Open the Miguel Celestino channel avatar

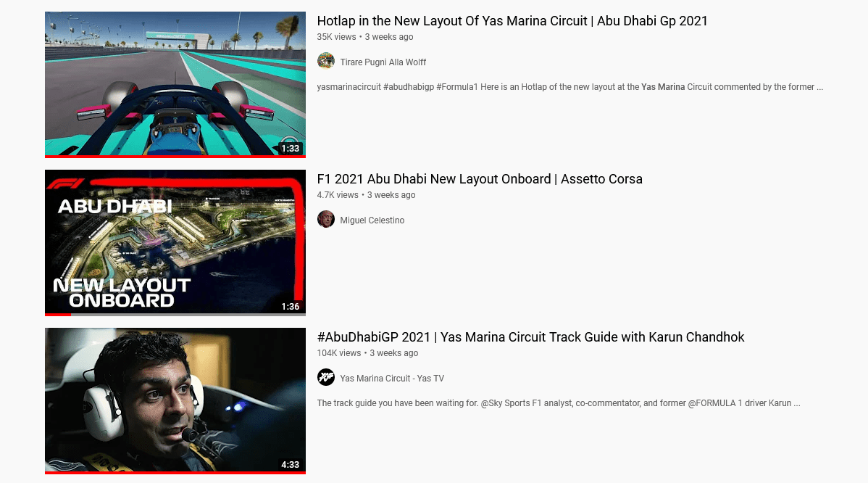coord(325,219)
